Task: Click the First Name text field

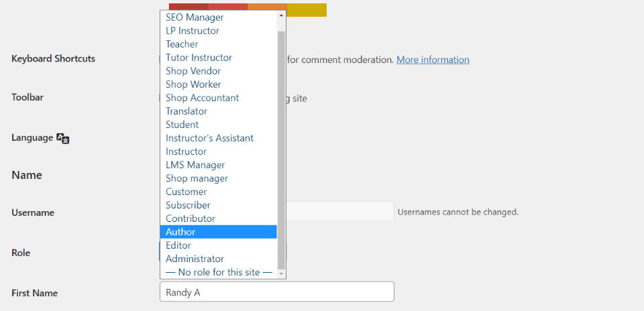Action: 276,292
